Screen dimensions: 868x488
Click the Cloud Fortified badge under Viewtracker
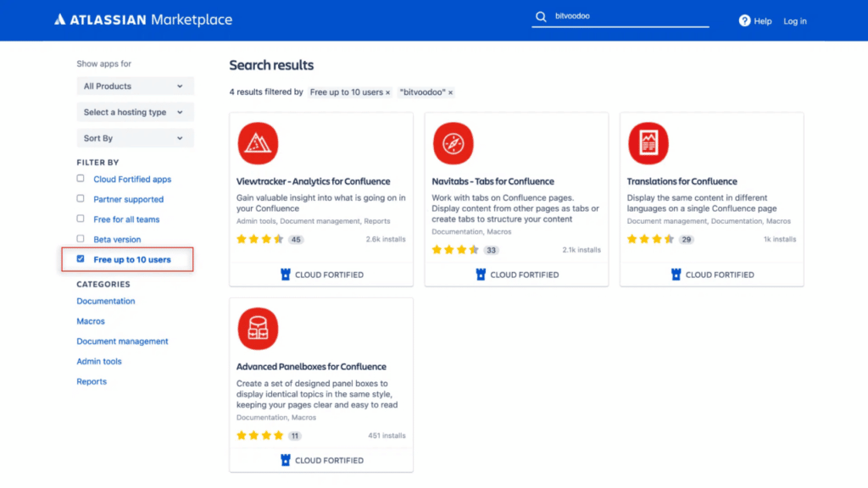(x=320, y=274)
